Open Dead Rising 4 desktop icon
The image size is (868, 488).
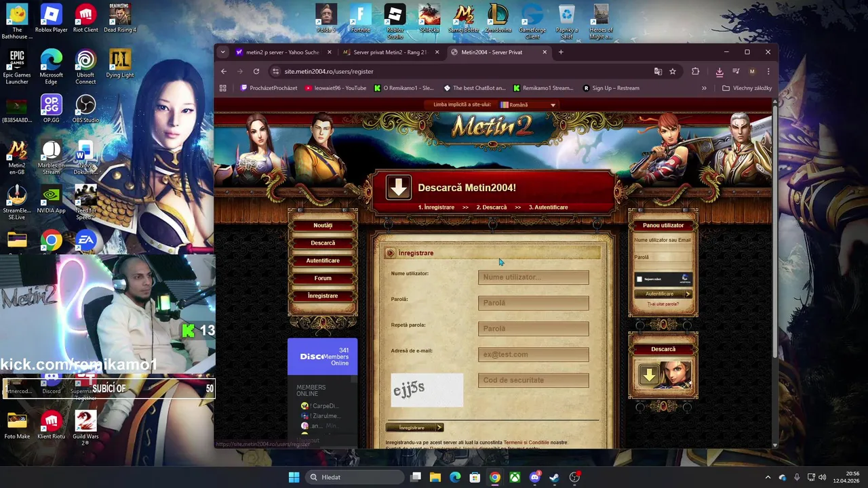pyautogui.click(x=120, y=18)
